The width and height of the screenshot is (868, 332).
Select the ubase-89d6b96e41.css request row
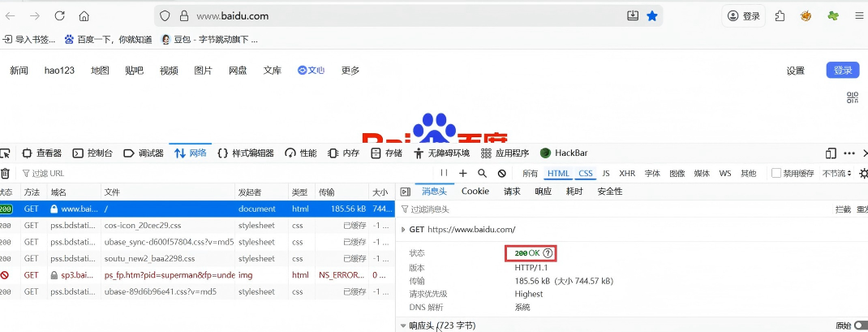tap(198, 291)
